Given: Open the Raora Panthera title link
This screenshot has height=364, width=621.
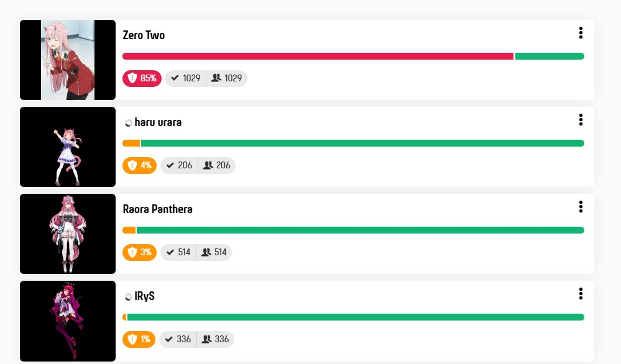Looking at the screenshot, I should (158, 209).
